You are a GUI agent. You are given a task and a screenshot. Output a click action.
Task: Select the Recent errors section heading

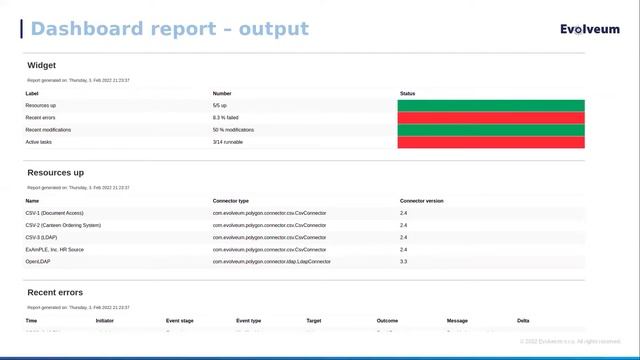tap(55, 292)
